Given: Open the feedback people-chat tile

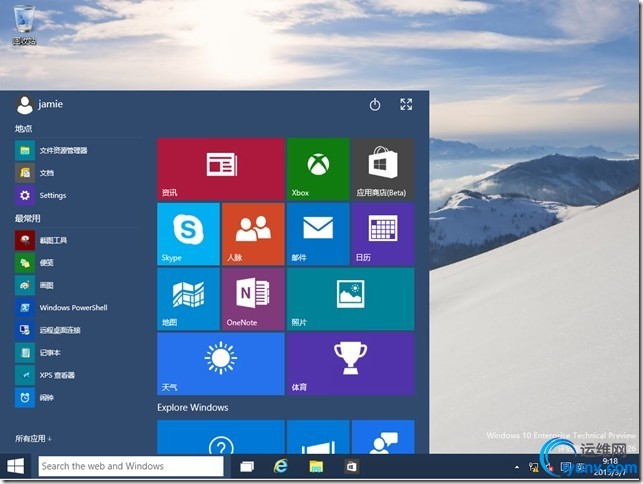Looking at the screenshot, I should [x=383, y=437].
